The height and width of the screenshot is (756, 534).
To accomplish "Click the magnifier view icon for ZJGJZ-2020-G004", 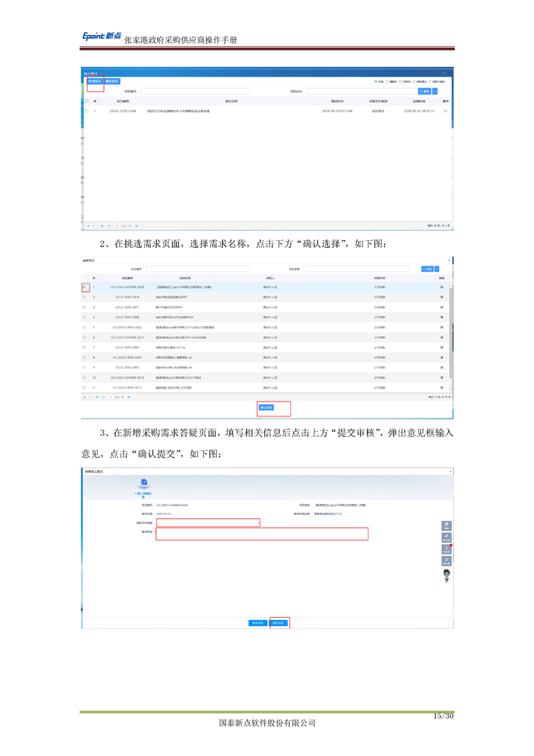I will [445, 111].
